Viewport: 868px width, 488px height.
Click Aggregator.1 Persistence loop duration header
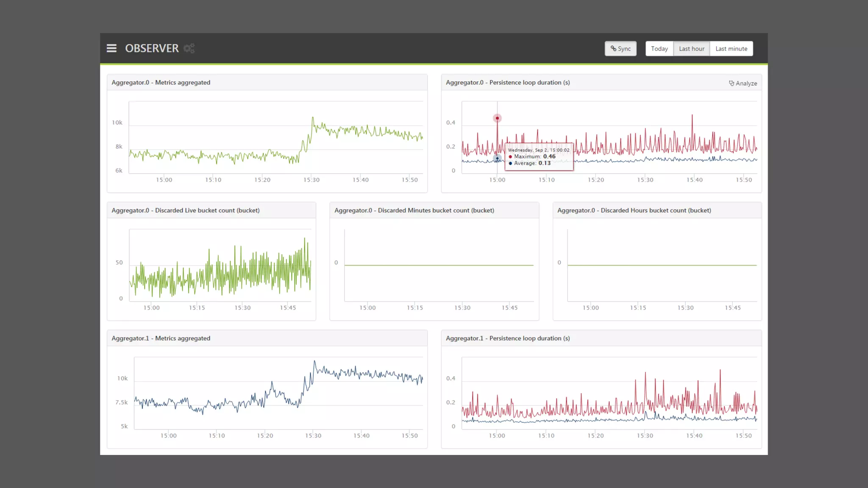click(x=508, y=338)
